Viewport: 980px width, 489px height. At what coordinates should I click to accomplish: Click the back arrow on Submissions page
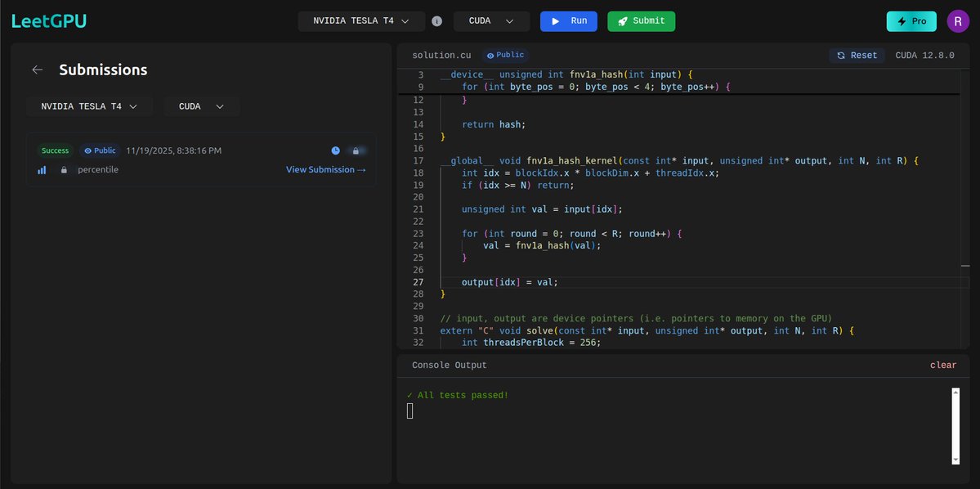point(38,70)
